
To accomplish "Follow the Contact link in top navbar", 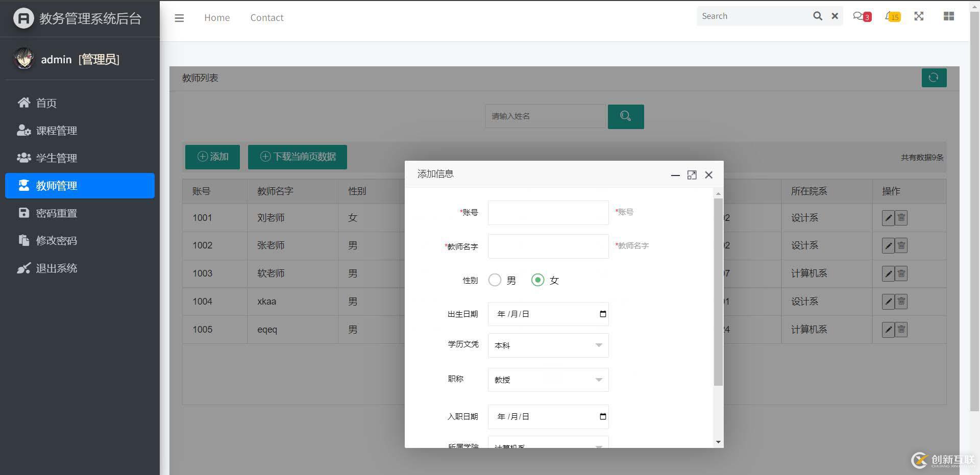I will [x=266, y=18].
